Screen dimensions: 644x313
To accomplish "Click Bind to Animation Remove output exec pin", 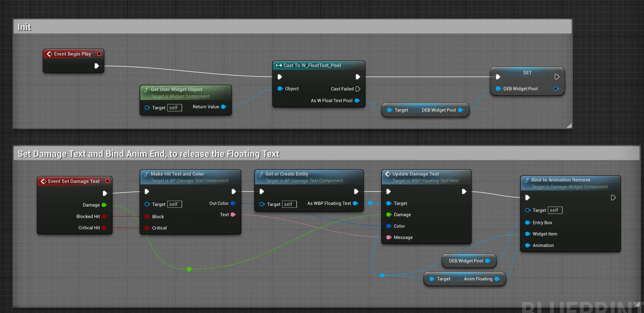I will pos(613,198).
